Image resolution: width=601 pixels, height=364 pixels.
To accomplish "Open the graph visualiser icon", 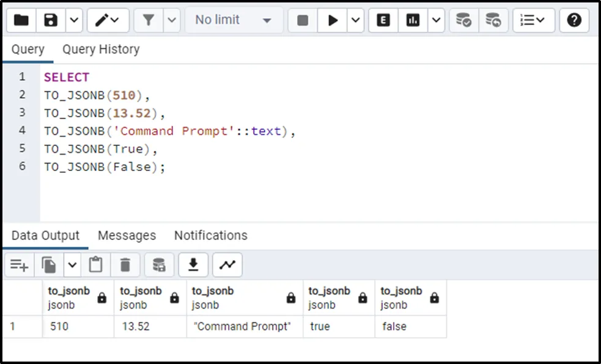I will pyautogui.click(x=227, y=264).
